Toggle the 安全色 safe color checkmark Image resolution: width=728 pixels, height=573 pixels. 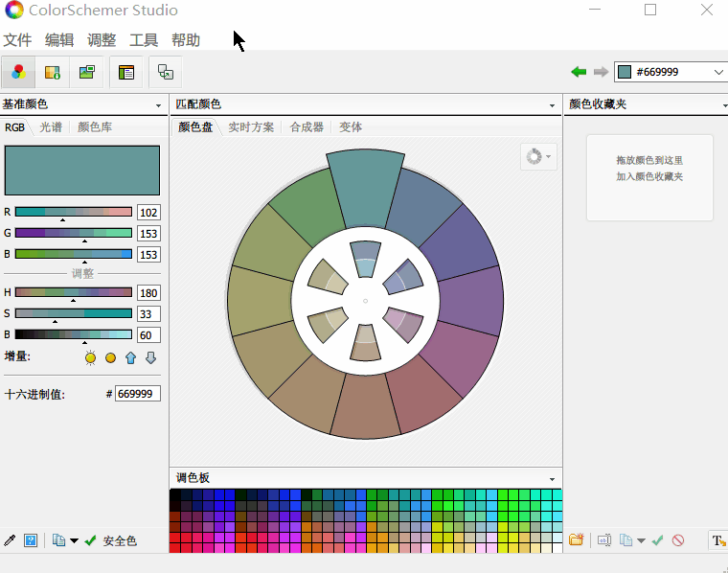91,540
